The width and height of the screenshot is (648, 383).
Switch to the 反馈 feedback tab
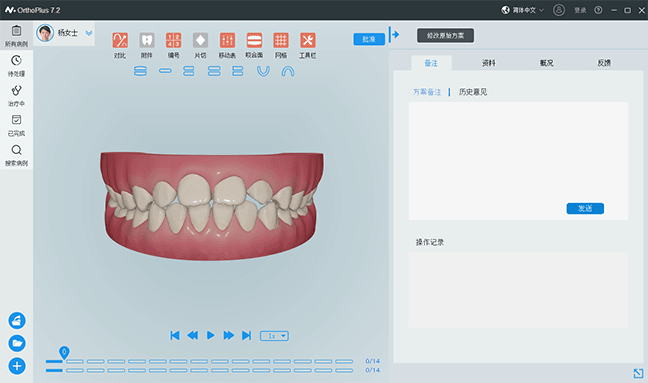pos(604,63)
